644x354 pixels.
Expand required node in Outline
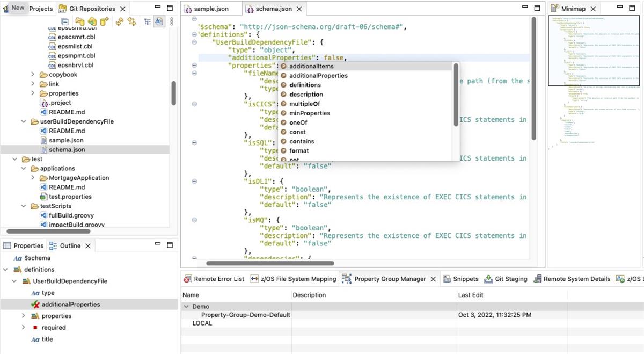click(23, 327)
